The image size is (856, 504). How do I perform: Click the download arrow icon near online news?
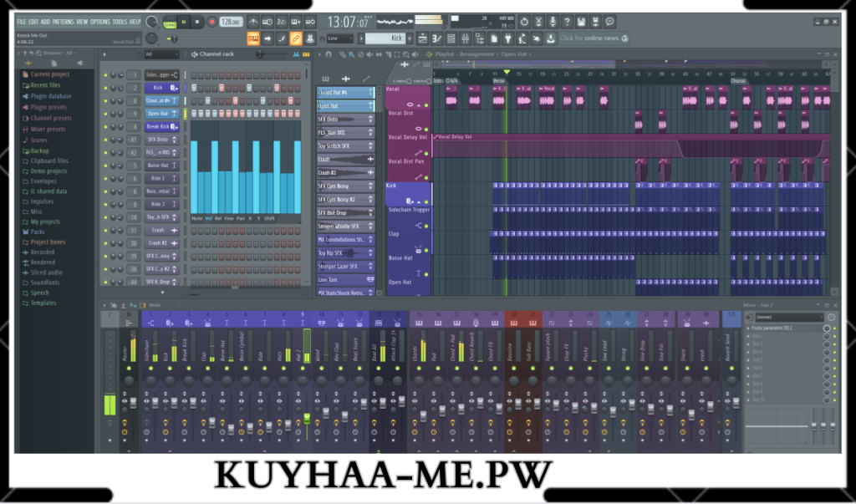(550, 38)
